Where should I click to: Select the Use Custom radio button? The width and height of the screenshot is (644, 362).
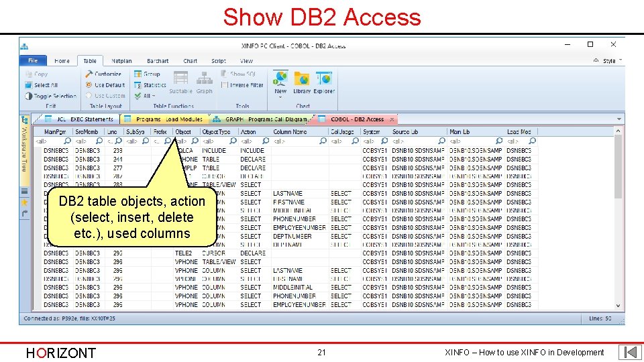click(89, 96)
